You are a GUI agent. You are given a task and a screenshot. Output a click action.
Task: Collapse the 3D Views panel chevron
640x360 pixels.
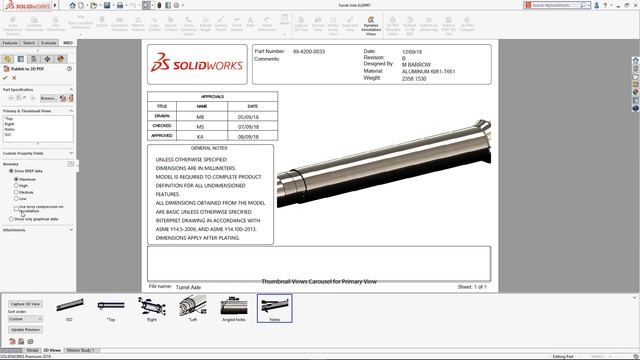(x=635, y=298)
